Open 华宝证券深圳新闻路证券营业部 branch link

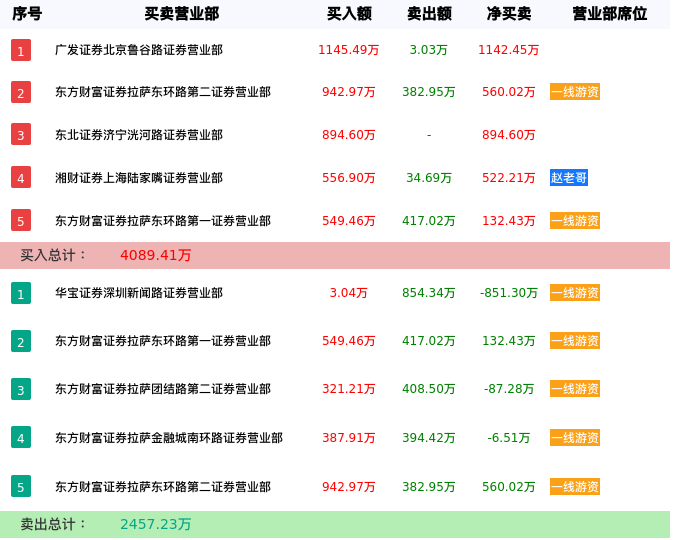click(x=139, y=293)
